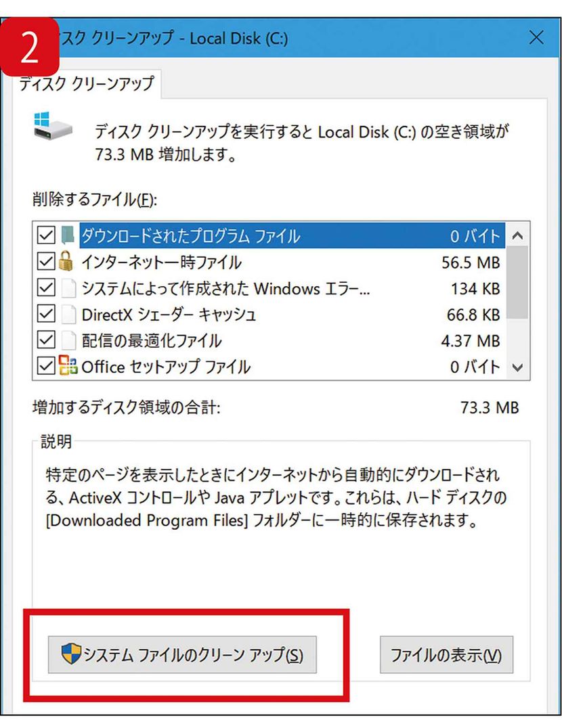Click the 66.8 KB size value
Viewport: 562px width, 728px height.
coord(473,315)
